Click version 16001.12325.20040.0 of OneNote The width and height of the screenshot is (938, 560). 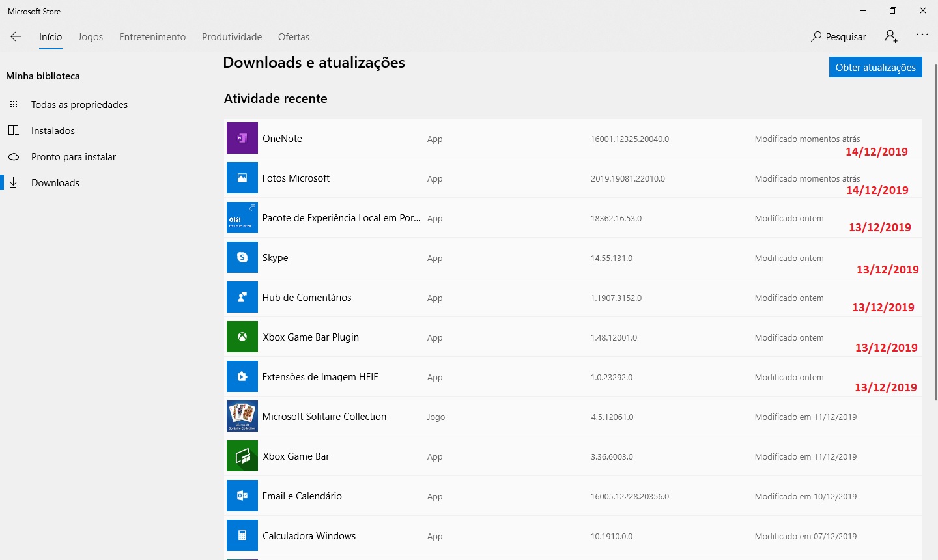point(629,139)
